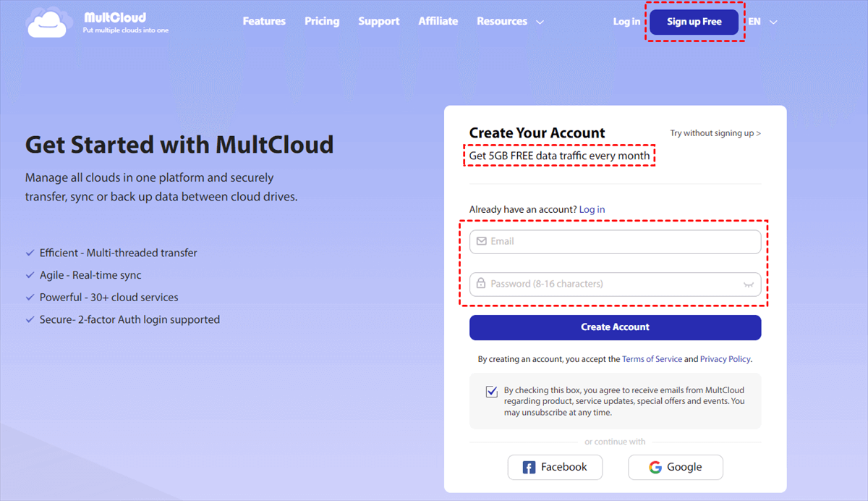The image size is (868, 501).
Task: Click Get 5GB FREE data traffic text
Action: point(560,156)
